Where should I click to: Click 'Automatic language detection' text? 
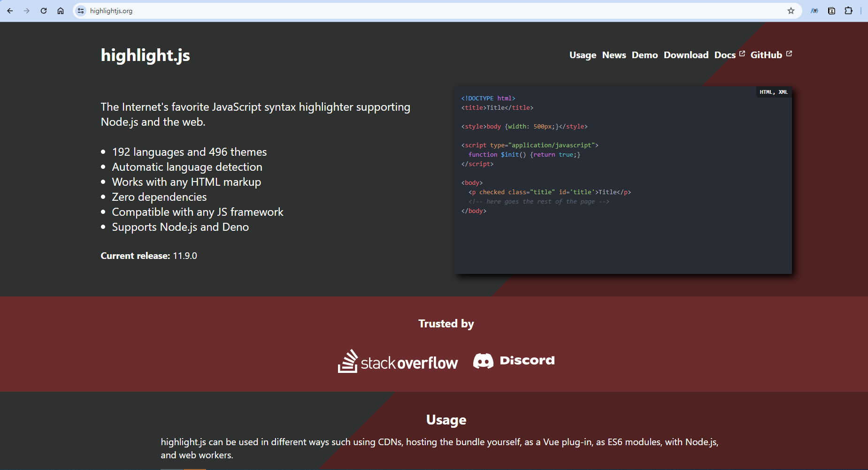click(187, 167)
